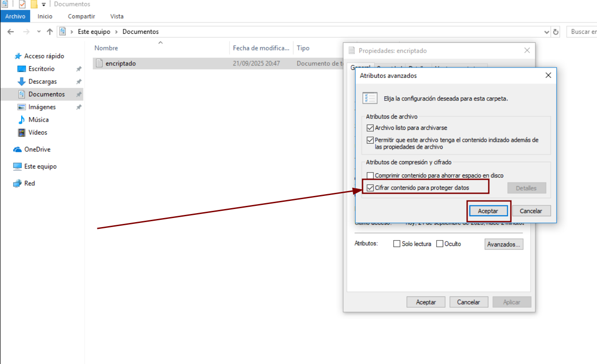The width and height of the screenshot is (597, 364).
Task: Select Escritorio in navigation pane
Action: tap(41, 69)
